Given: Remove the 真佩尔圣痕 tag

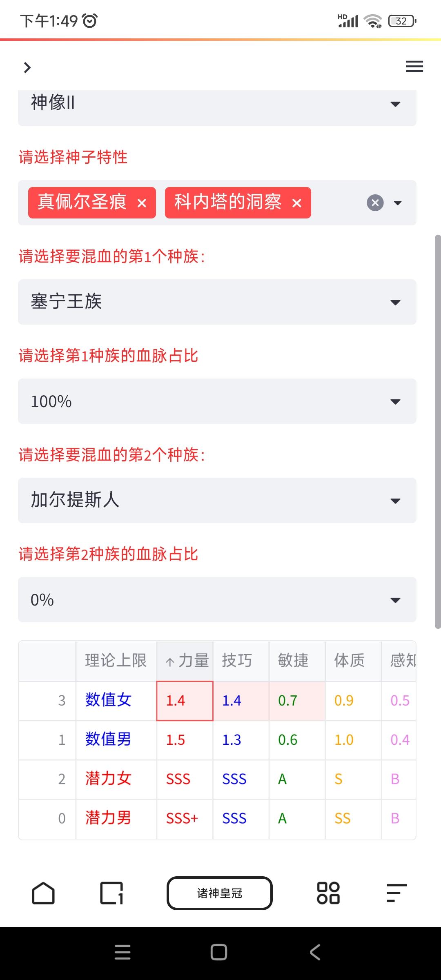Looking at the screenshot, I should point(142,203).
